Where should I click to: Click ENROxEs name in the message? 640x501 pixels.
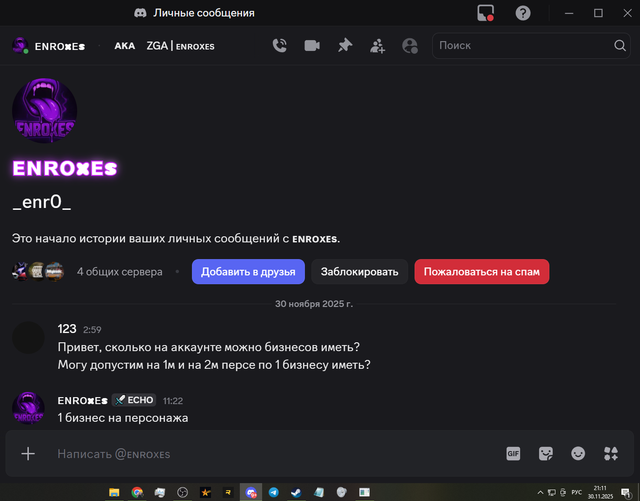[x=82, y=401]
